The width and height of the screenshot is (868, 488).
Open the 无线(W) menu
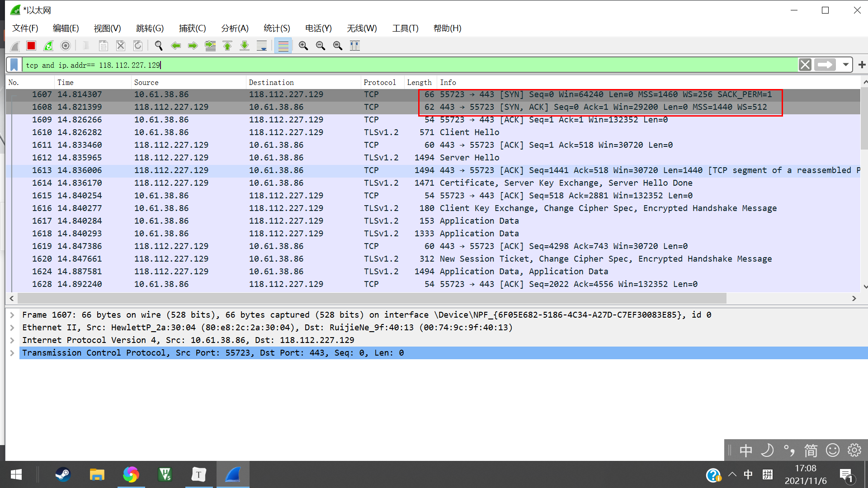[x=362, y=28]
